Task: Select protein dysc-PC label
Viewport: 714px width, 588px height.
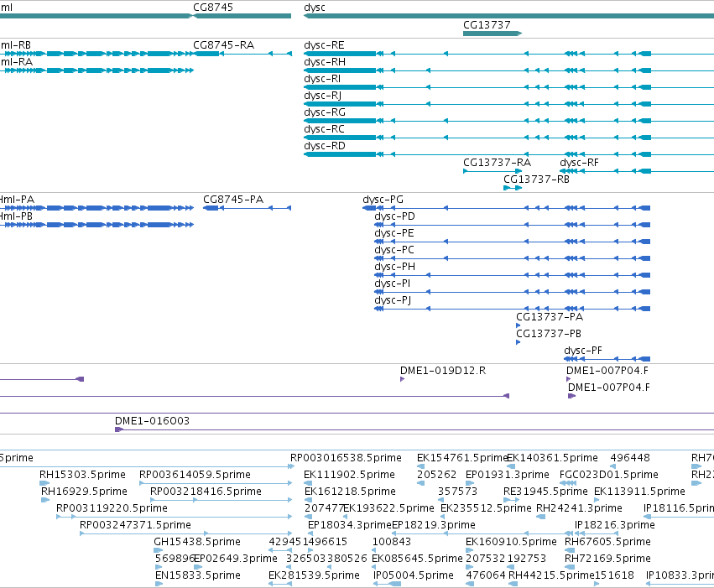Action: 394,250
